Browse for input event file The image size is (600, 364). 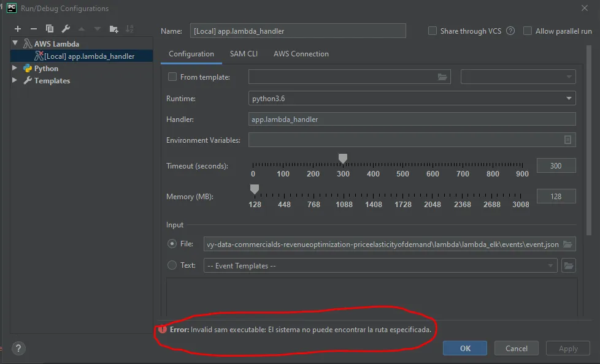coord(567,244)
